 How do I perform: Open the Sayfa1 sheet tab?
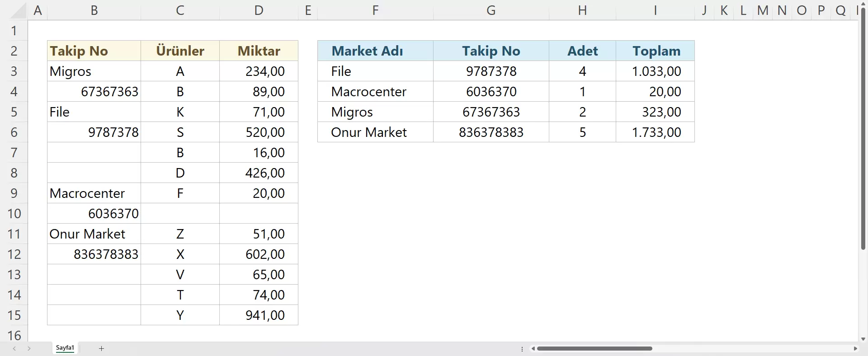click(x=65, y=348)
